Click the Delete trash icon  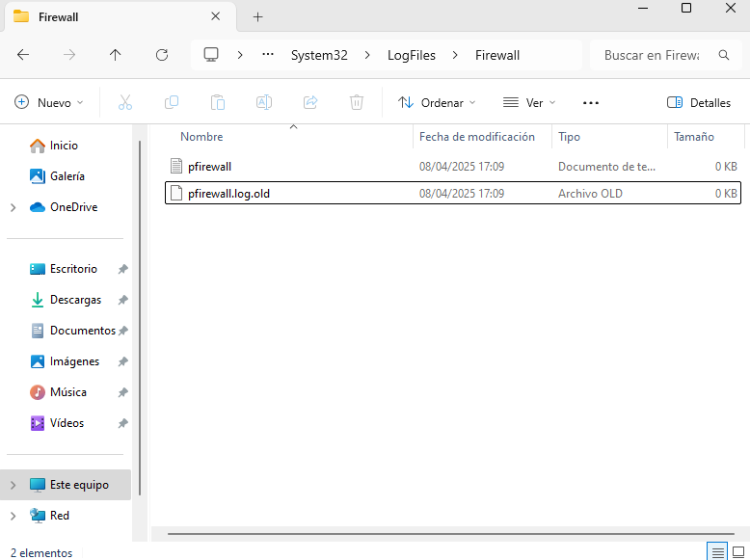tap(357, 102)
